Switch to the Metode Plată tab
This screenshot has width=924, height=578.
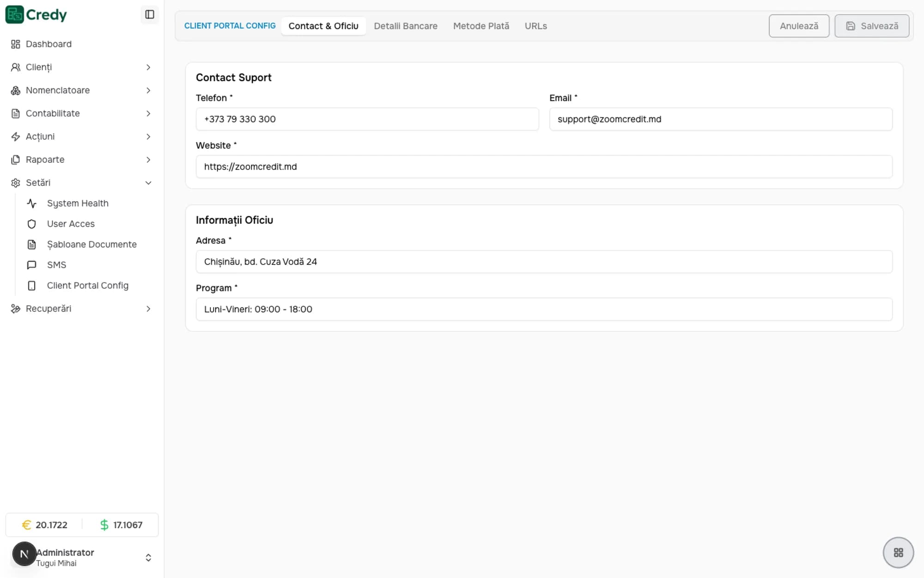point(481,26)
